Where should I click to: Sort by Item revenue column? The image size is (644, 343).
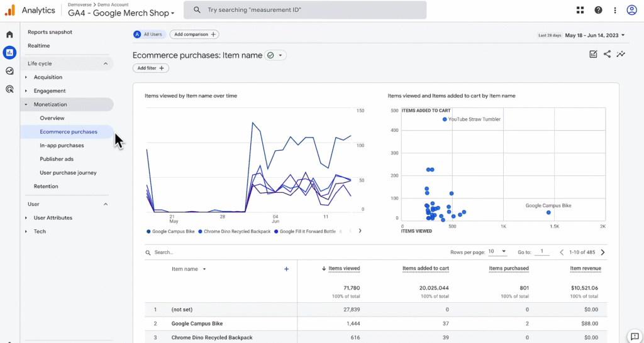(586, 268)
